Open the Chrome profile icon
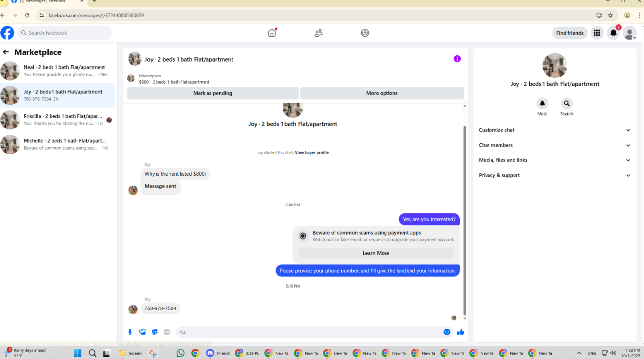This screenshot has height=359, width=644. [x=627, y=15]
